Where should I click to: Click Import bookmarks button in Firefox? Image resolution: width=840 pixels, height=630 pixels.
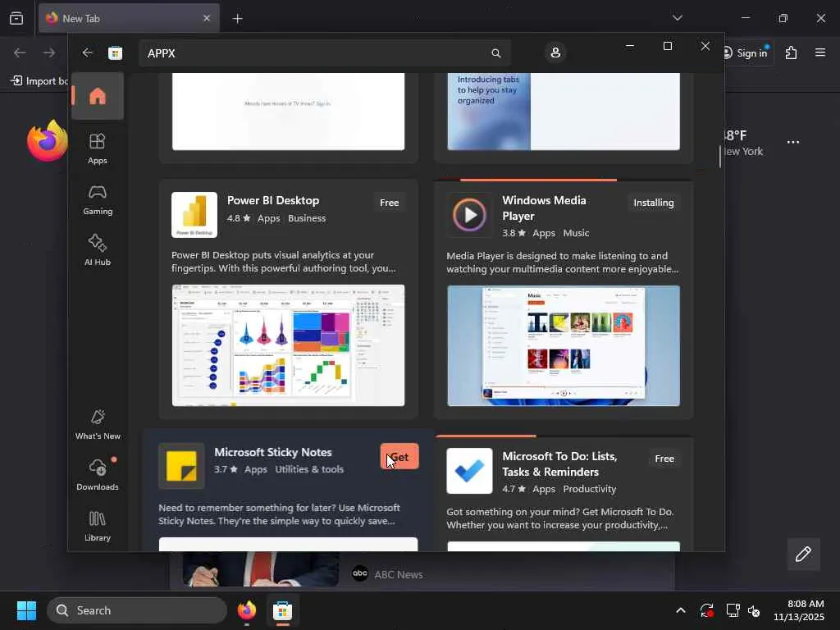point(39,81)
